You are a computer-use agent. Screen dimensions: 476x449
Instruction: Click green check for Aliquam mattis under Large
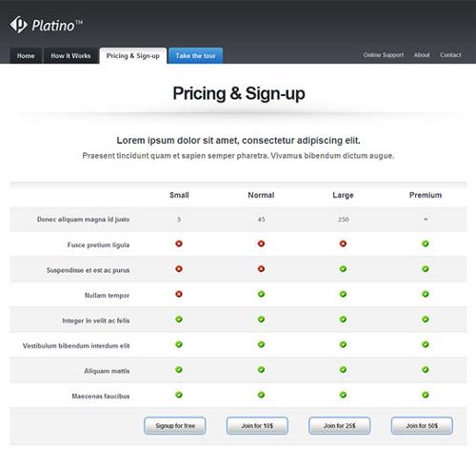[343, 370]
